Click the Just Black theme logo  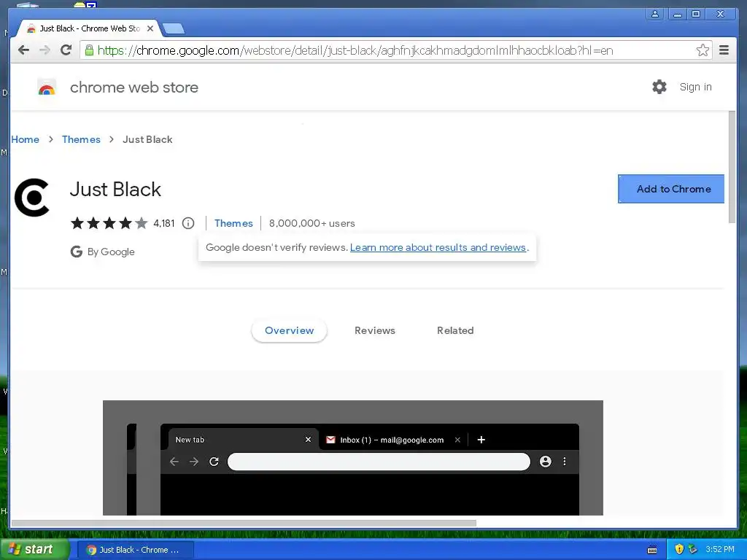coord(32,198)
